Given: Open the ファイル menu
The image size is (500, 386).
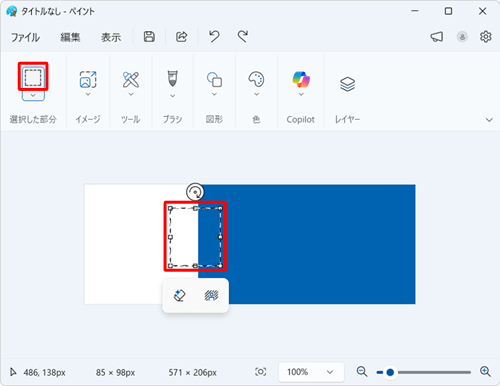Looking at the screenshot, I should [x=25, y=37].
